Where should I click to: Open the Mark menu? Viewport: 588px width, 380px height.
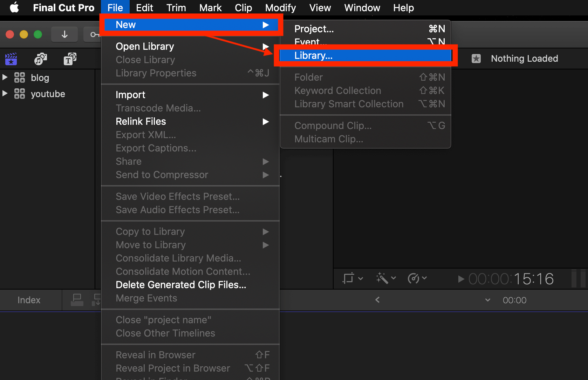click(x=210, y=7)
